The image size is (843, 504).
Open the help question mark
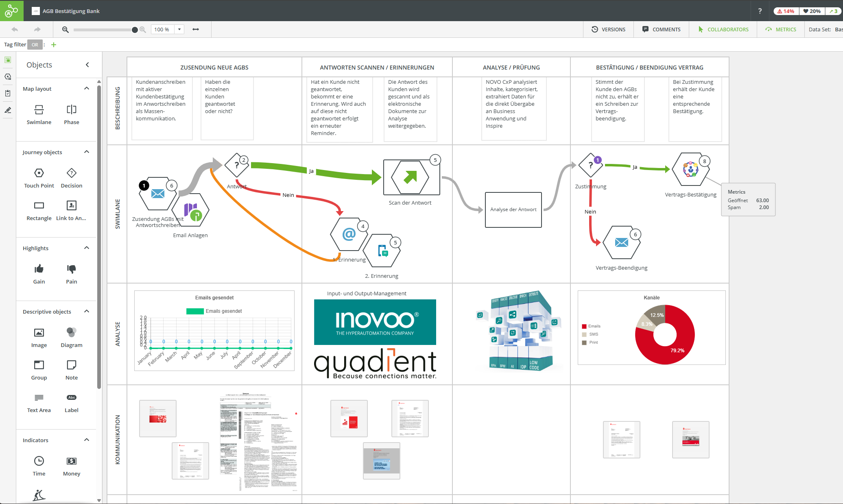coord(760,11)
